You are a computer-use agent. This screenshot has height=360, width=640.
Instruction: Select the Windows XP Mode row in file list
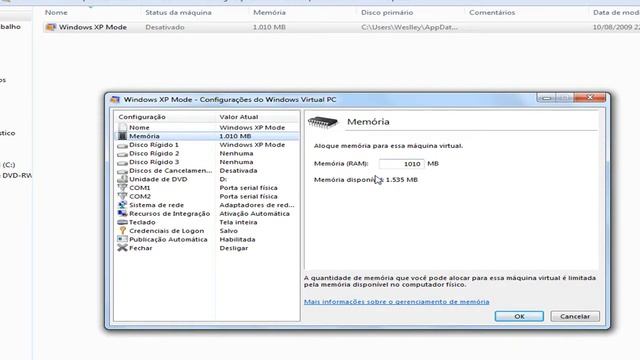(340, 27)
